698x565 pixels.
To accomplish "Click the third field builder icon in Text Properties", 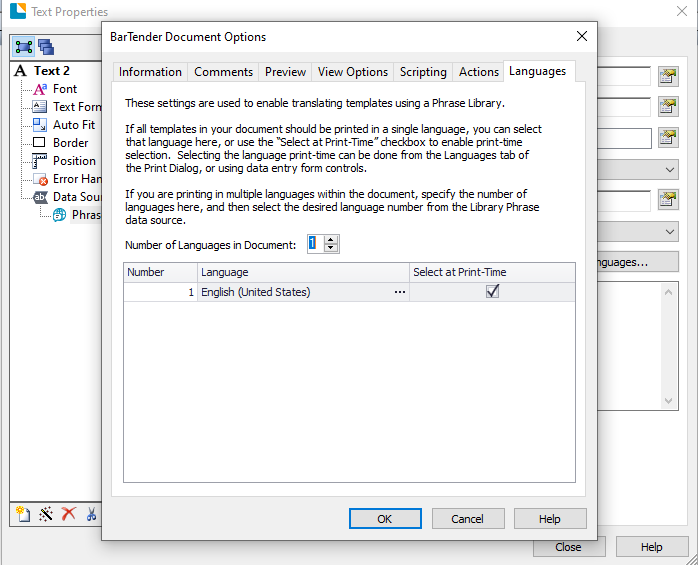I will pos(668,138).
